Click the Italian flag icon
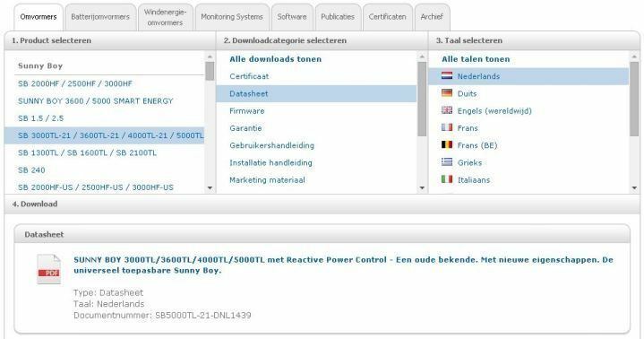This screenshot has height=339, width=644. point(447,179)
